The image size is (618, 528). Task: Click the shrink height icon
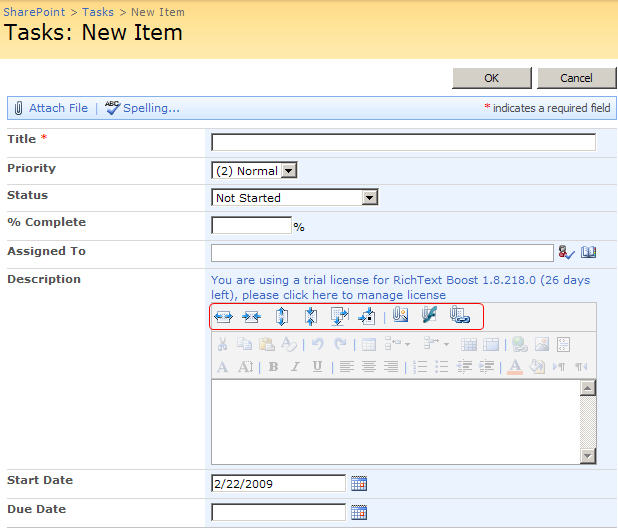(x=311, y=316)
